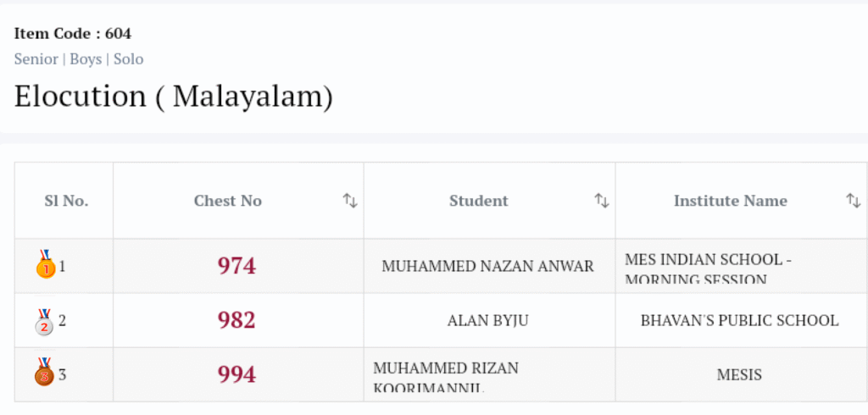Click the Elocution (Malayalam) heading
This screenshot has height=415, width=868.
(174, 97)
